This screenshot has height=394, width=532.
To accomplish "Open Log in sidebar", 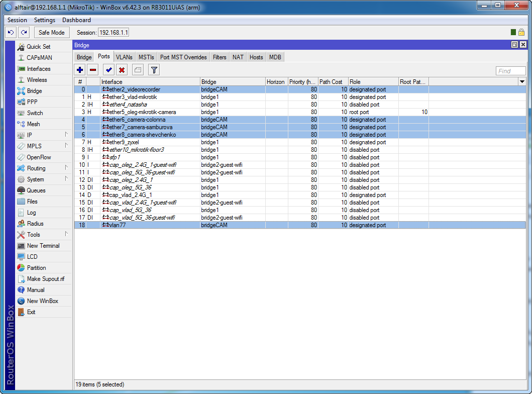I will tap(44, 213).
